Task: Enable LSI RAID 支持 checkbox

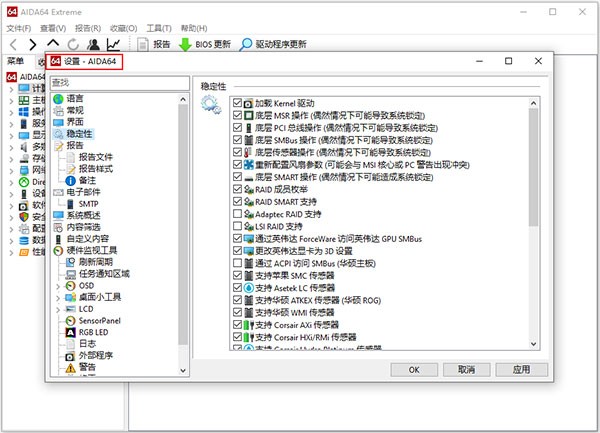Action: coord(237,226)
